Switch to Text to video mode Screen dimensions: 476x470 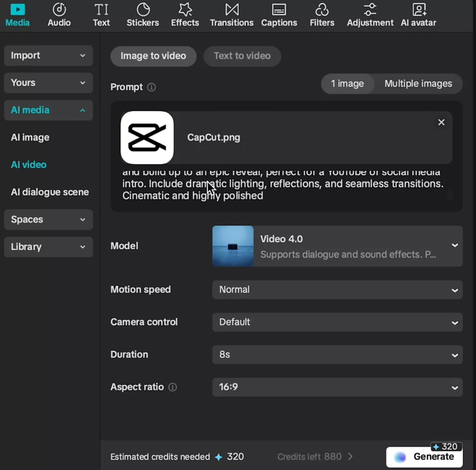click(242, 56)
